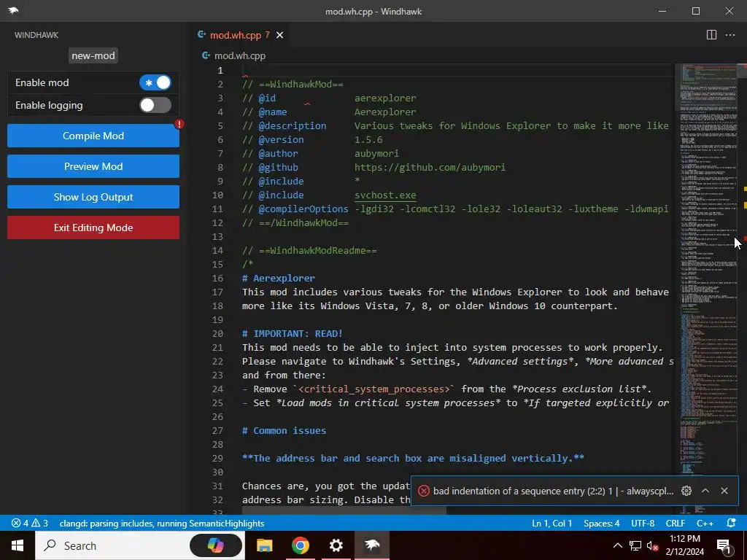Click the '# Common issues' heading line
This screenshot has height=560, width=747.
pyautogui.click(x=284, y=430)
